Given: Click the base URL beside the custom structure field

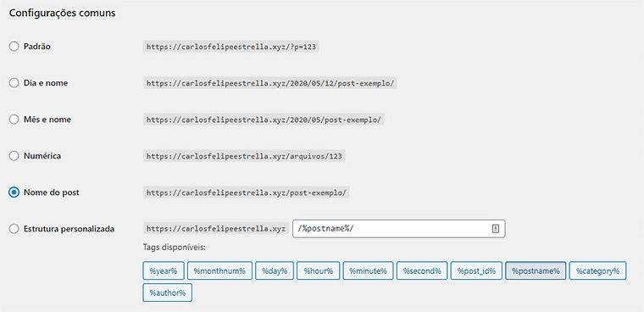Looking at the screenshot, I should pyautogui.click(x=215, y=229).
